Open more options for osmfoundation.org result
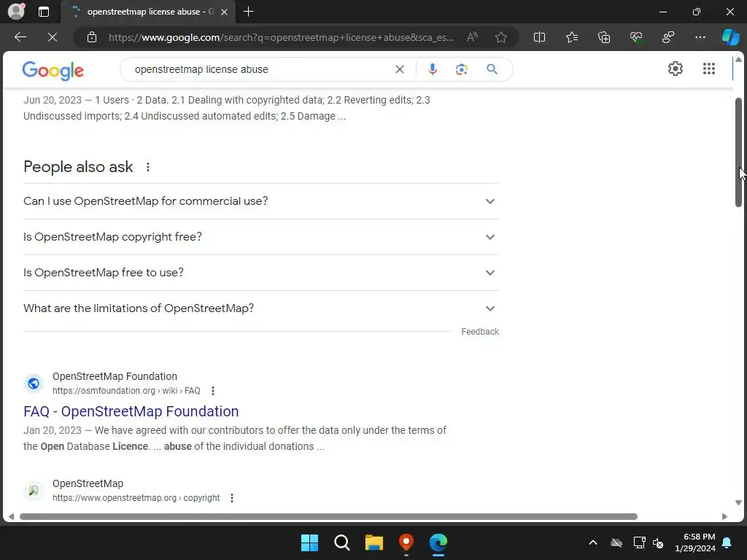Screen dimensions: 747x560 point(213,391)
